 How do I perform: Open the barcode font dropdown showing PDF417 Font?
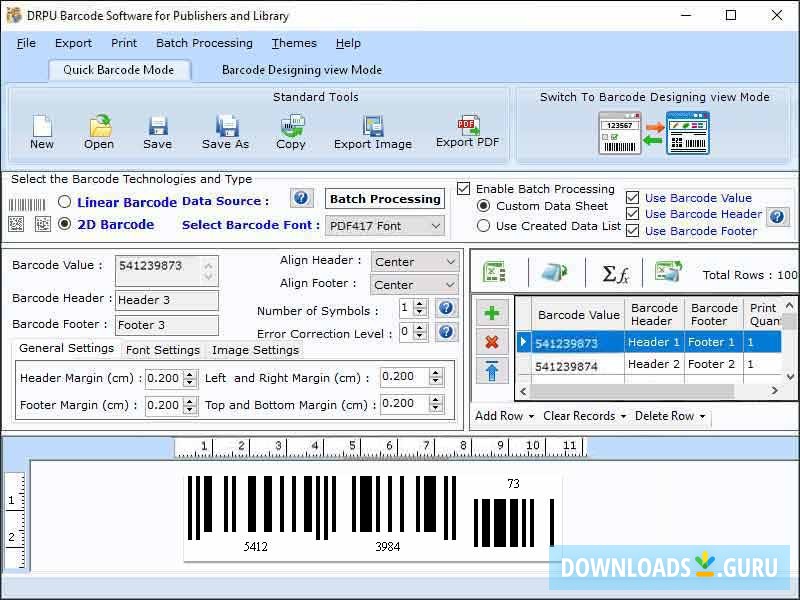click(385, 226)
